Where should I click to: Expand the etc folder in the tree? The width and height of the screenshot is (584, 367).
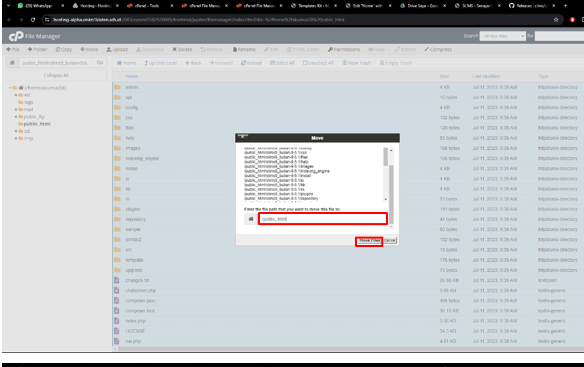16,95
